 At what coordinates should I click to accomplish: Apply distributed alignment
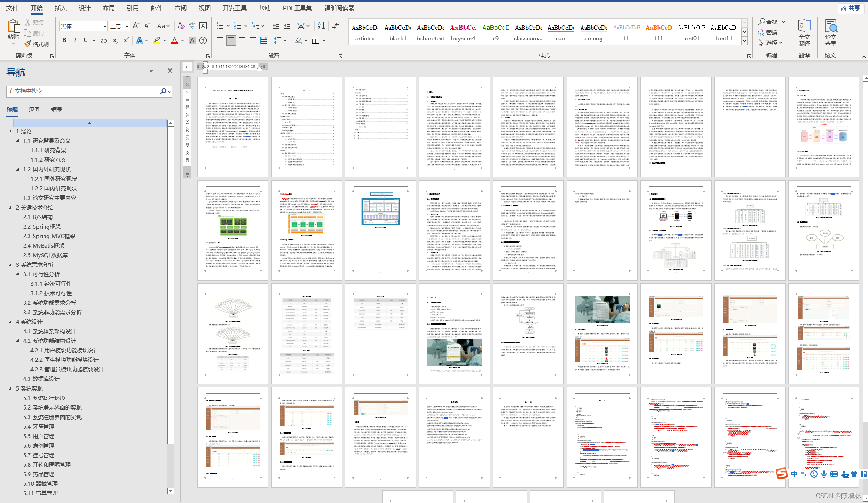(x=264, y=40)
